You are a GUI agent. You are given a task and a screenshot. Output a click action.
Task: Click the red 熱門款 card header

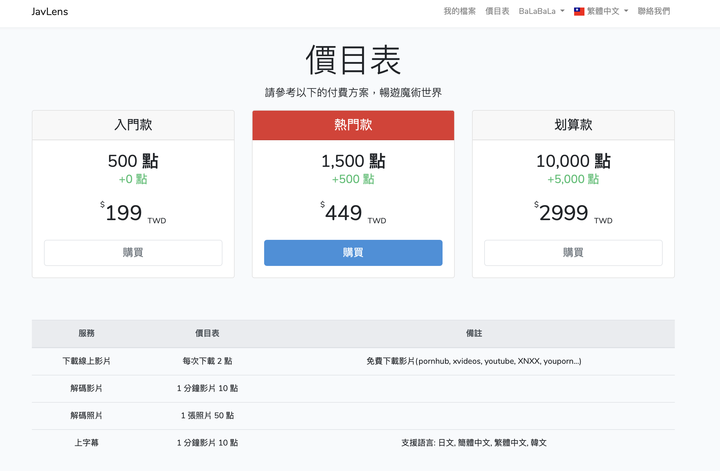click(x=353, y=125)
